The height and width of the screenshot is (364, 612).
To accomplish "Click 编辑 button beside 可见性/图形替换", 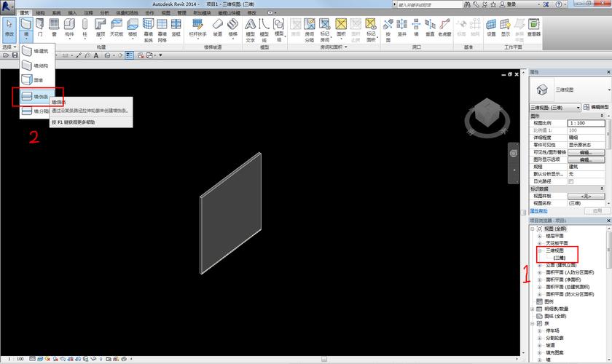I will click(586, 152).
